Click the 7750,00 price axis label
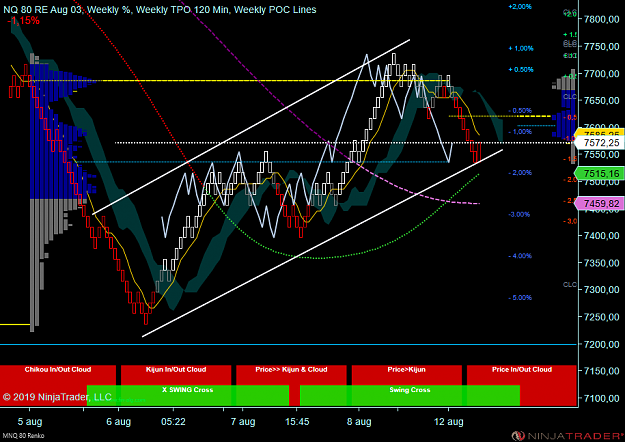The height and width of the screenshot is (442, 625). pos(601,47)
